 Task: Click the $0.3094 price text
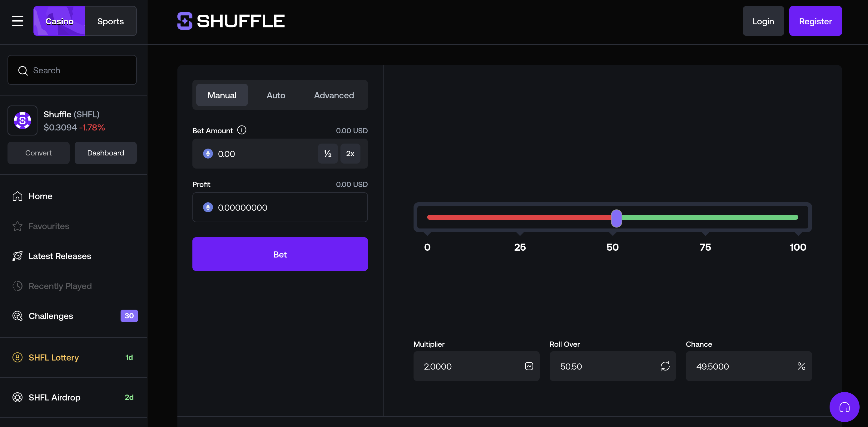60,127
